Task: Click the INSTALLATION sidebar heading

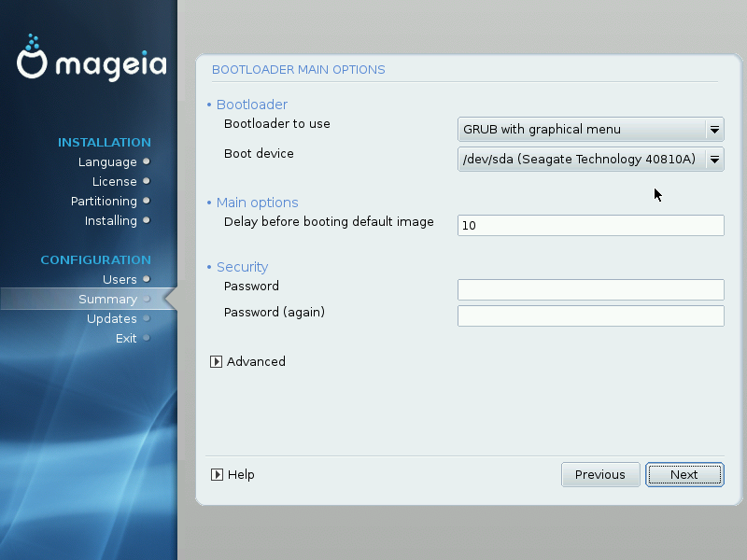Action: 105,143
